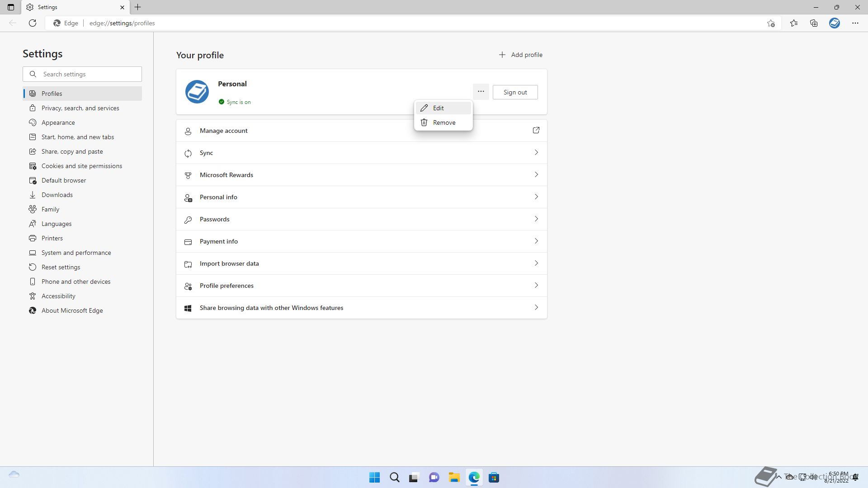The image size is (868, 488).
Task: Expand Microsoft Rewards chevron
Action: [x=536, y=174]
